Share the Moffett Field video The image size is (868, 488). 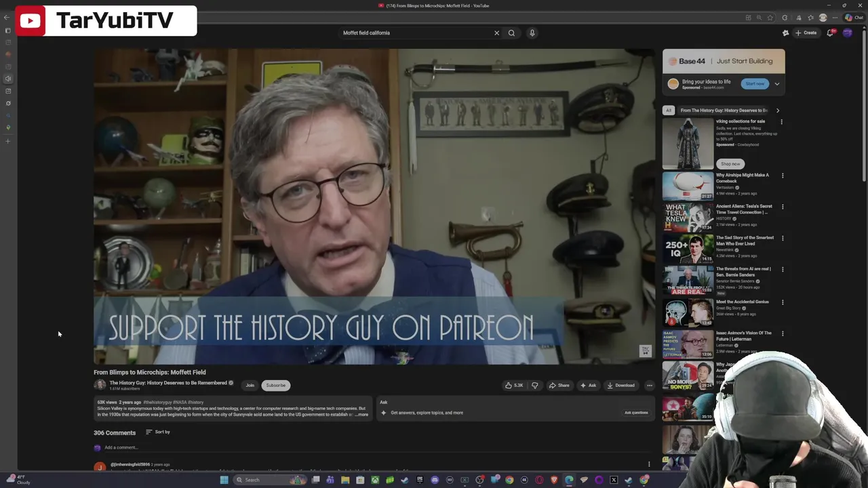(559, 385)
